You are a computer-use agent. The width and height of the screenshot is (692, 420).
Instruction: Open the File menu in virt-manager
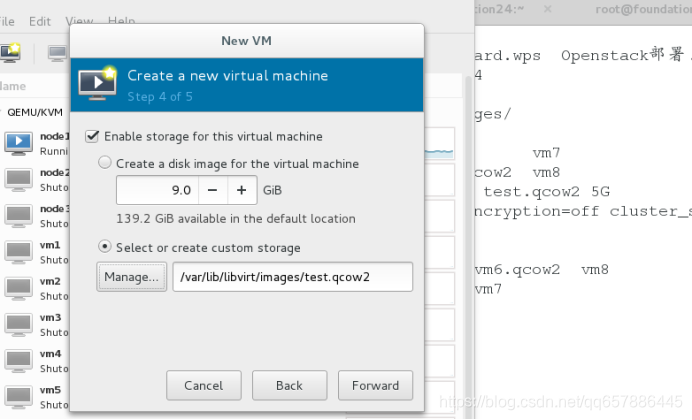(7, 21)
